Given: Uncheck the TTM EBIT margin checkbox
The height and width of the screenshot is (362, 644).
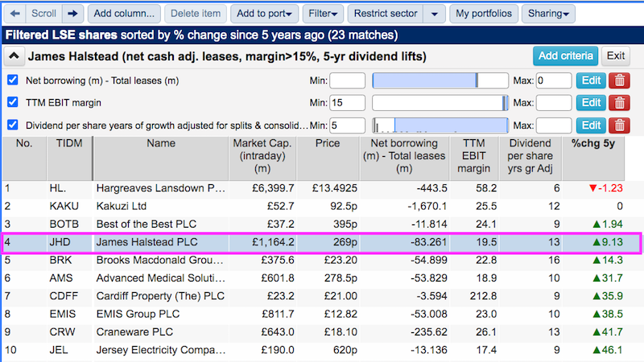Looking at the screenshot, I should [x=13, y=102].
